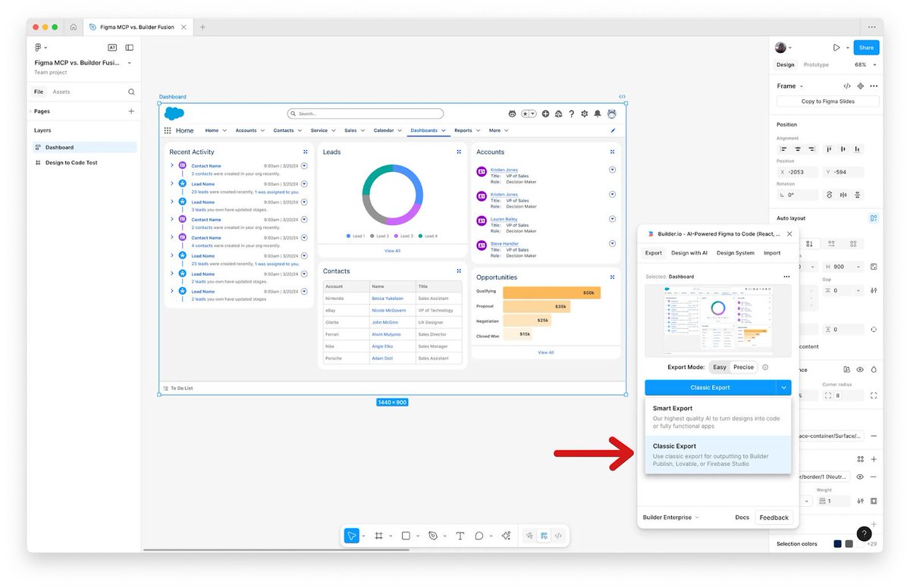The height and width of the screenshot is (588, 910).
Task: Open the Figma home tab icon
Action: [x=74, y=27]
